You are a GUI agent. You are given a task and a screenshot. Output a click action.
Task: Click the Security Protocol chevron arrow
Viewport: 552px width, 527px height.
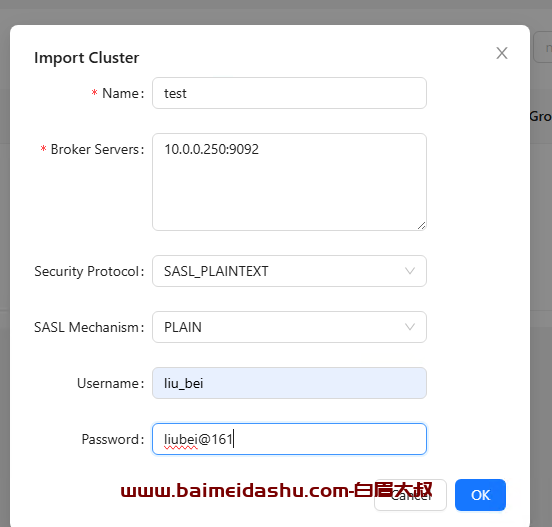[410, 271]
